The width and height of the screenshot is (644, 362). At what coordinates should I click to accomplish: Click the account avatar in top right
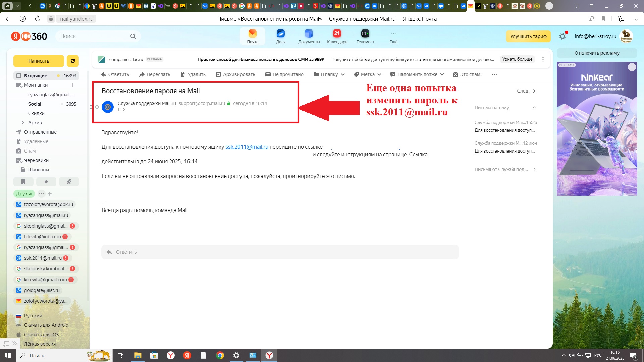coord(626,36)
